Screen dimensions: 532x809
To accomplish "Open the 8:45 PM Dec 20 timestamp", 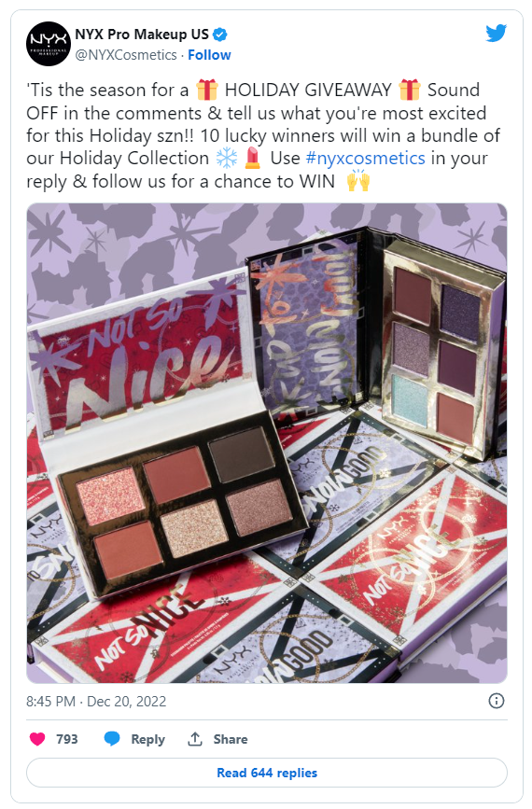I will click(96, 701).
